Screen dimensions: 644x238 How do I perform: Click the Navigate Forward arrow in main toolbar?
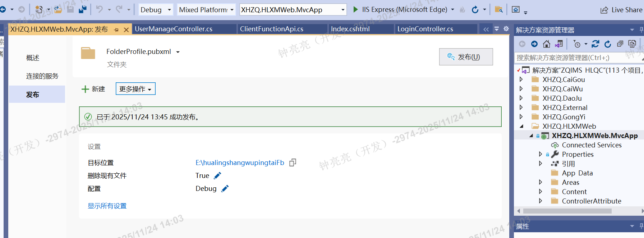coord(22,9)
